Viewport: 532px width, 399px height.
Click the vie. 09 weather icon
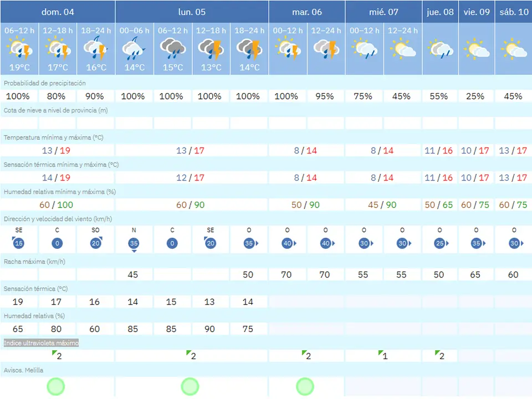coord(477,49)
